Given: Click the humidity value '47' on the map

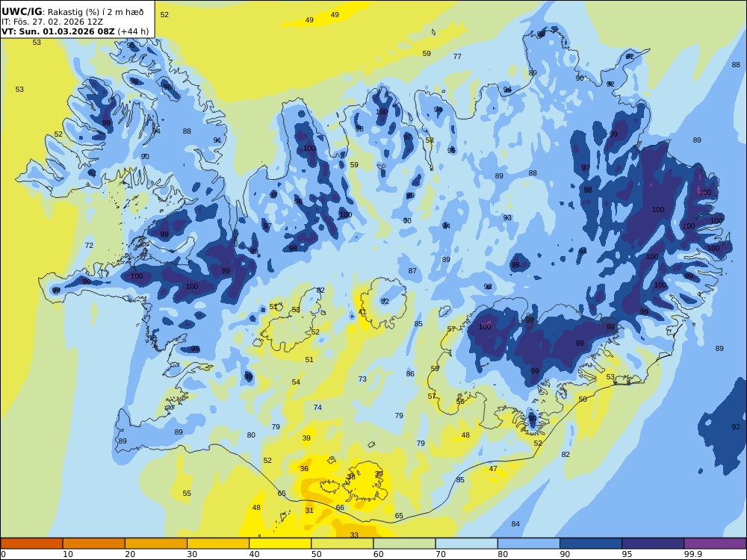Looking at the screenshot, I should point(493,469).
